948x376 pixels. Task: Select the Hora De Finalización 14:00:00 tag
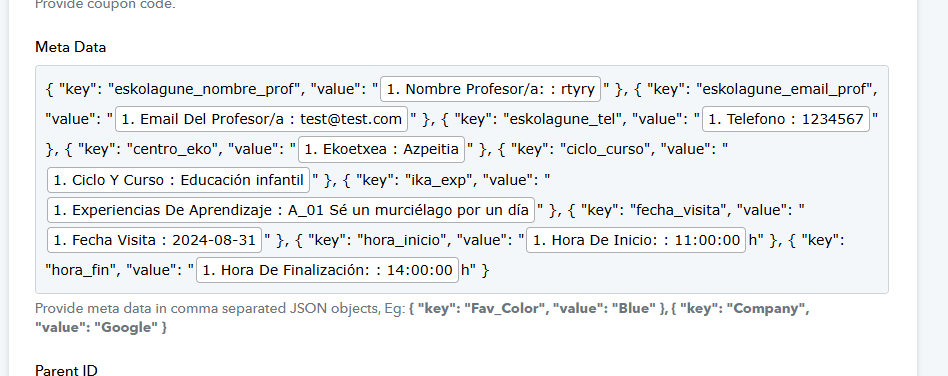click(x=327, y=270)
